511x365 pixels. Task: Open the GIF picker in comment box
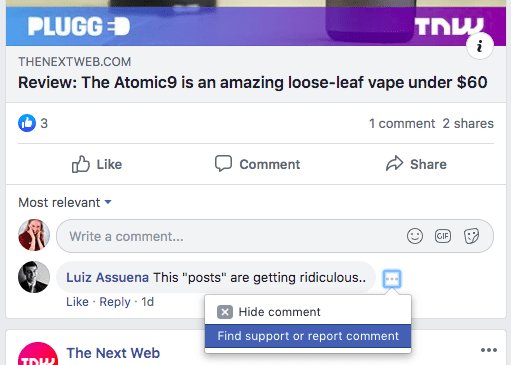443,236
